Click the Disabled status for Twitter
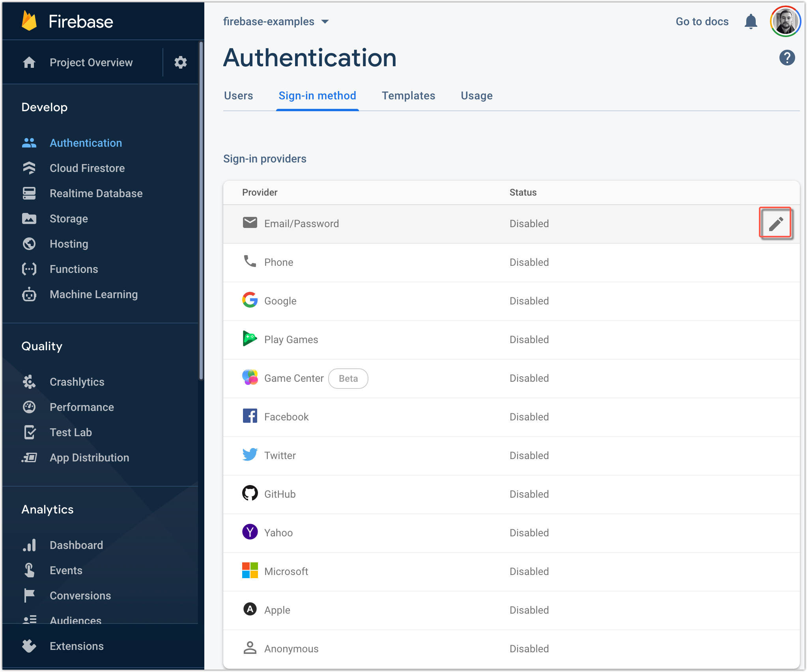This screenshot has height=672, width=807. click(529, 455)
